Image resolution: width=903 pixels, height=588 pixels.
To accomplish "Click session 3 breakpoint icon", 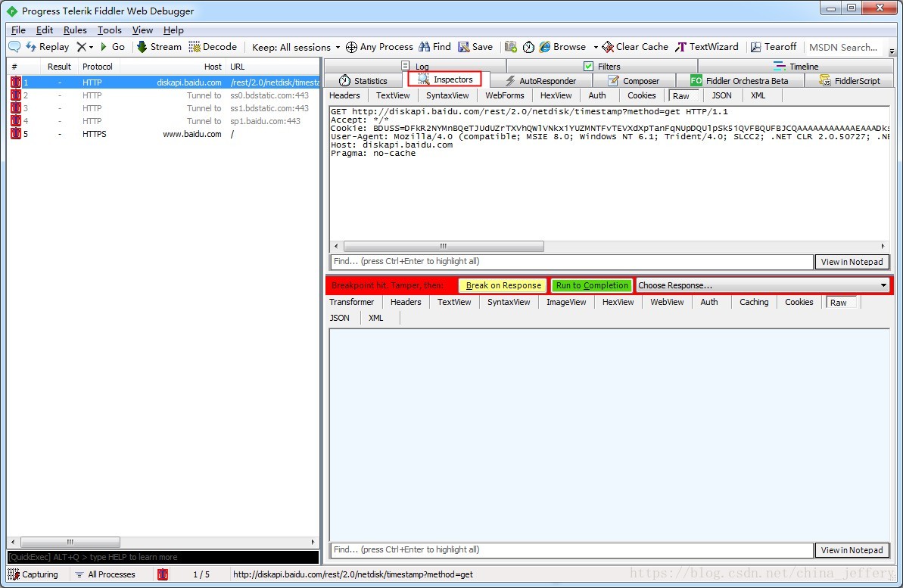I will tap(16, 107).
